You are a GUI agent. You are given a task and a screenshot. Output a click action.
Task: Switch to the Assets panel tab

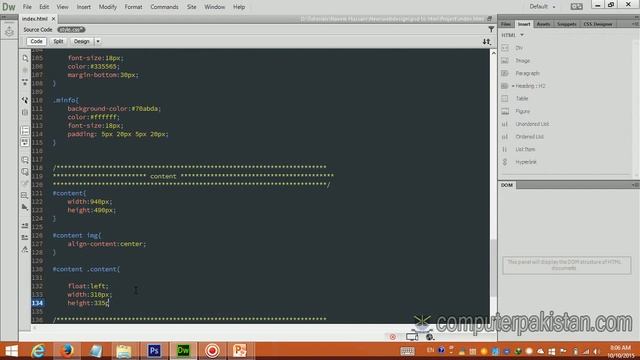543,24
